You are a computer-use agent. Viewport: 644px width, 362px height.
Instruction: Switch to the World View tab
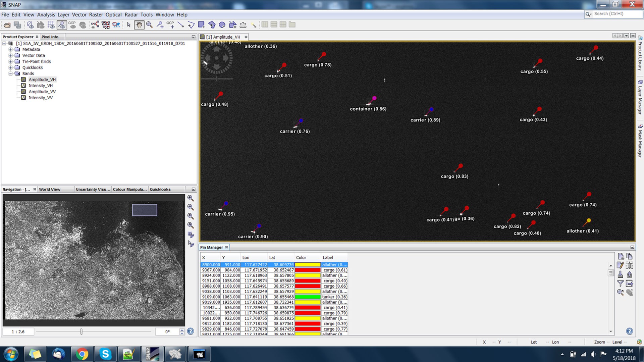tap(50, 190)
